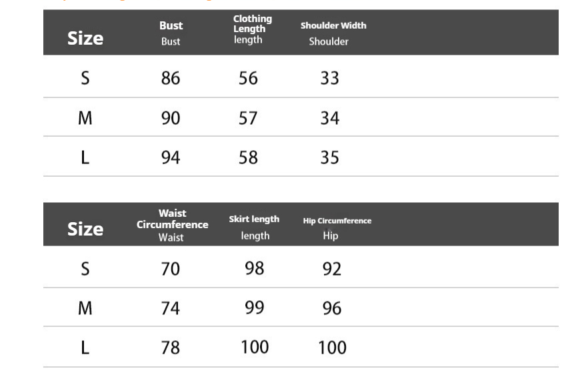Viewport: 588px width, 375px height.
Task: Select hip value 96 in row M
Action: (x=332, y=308)
